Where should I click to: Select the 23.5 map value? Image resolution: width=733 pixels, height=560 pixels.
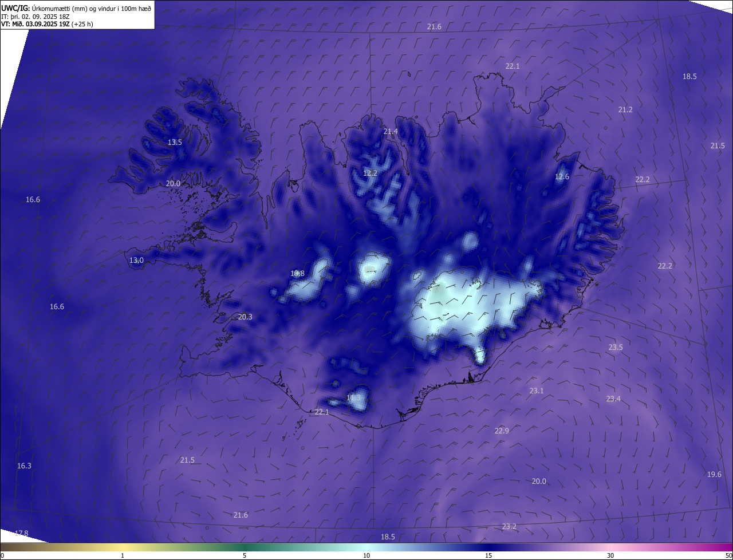coord(616,348)
